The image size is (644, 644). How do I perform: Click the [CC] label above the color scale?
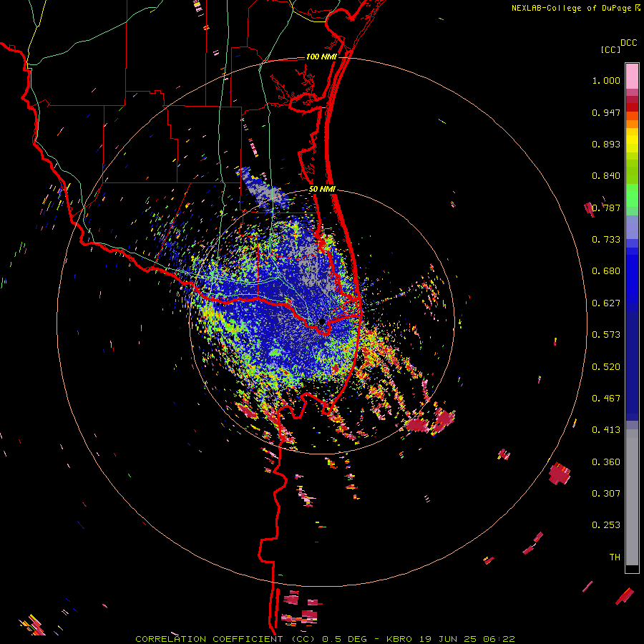click(x=611, y=49)
